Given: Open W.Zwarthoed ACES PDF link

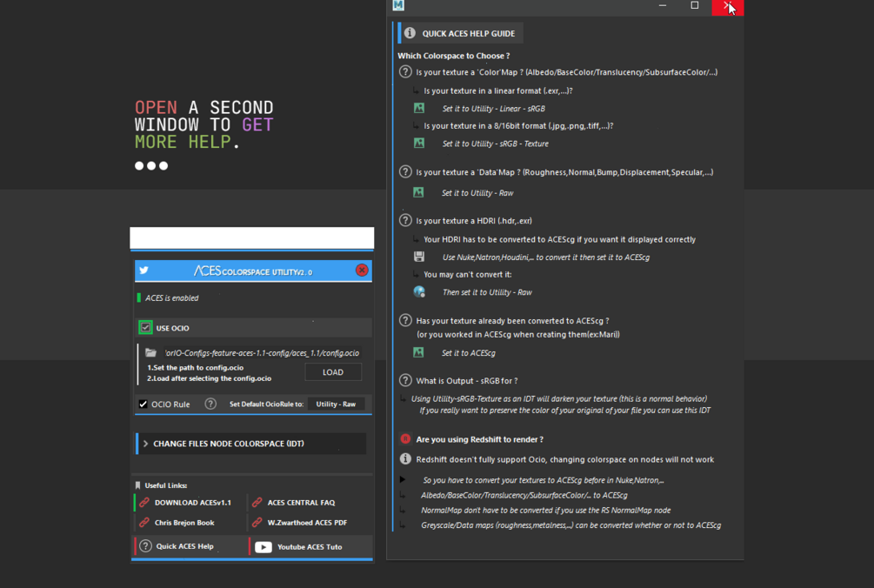Looking at the screenshot, I should pos(307,523).
